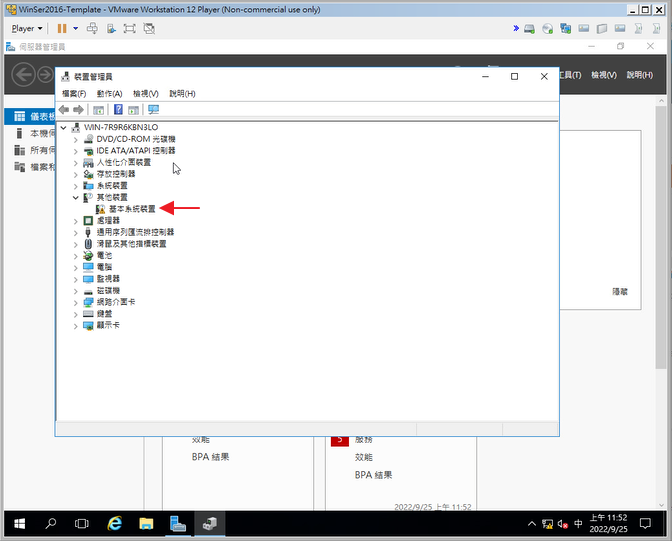Click the blue double-arrow icon in VMware toolbar
Image resolution: width=672 pixels, height=541 pixels.
pyautogui.click(x=516, y=28)
